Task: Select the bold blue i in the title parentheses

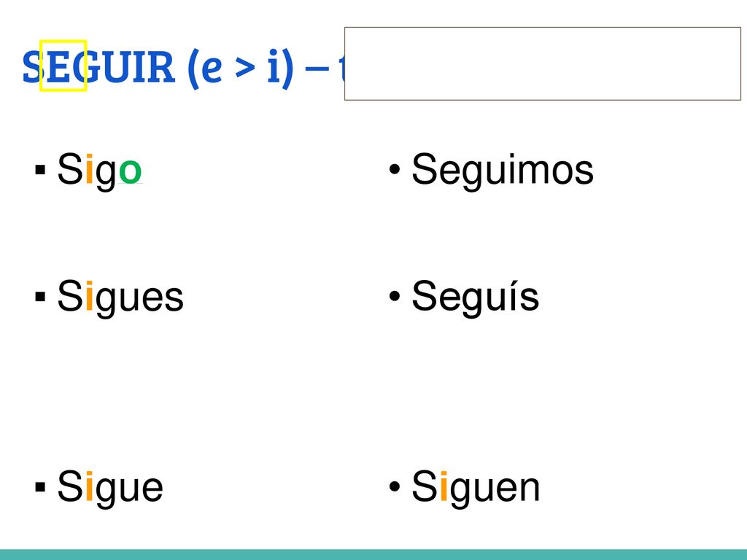Action: click(274, 66)
